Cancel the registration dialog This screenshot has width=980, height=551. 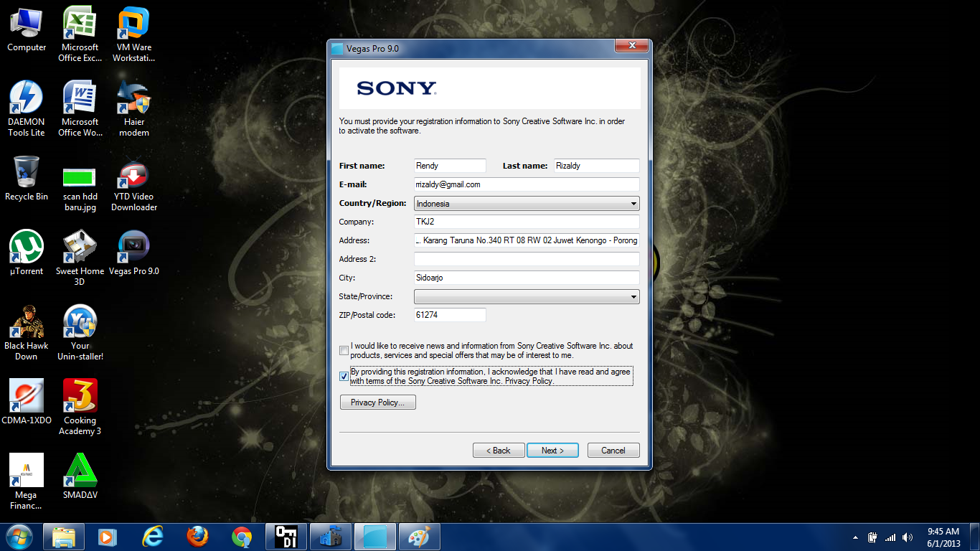tap(613, 451)
